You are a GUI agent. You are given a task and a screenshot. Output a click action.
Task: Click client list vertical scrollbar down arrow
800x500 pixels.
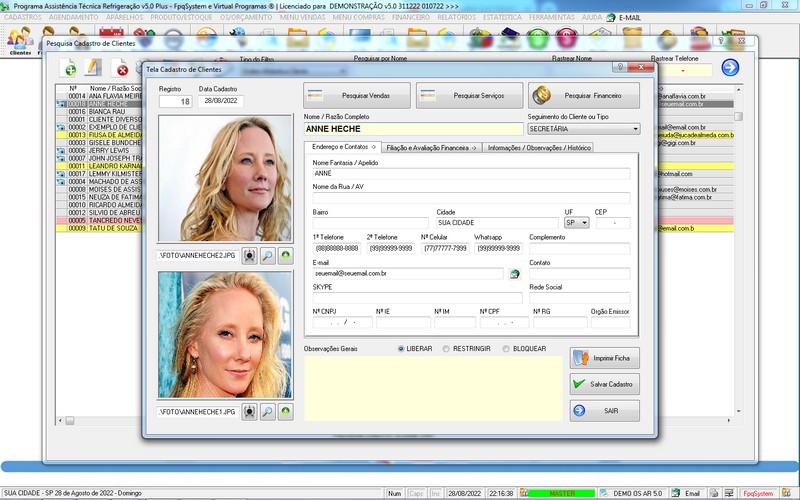[x=738, y=411]
